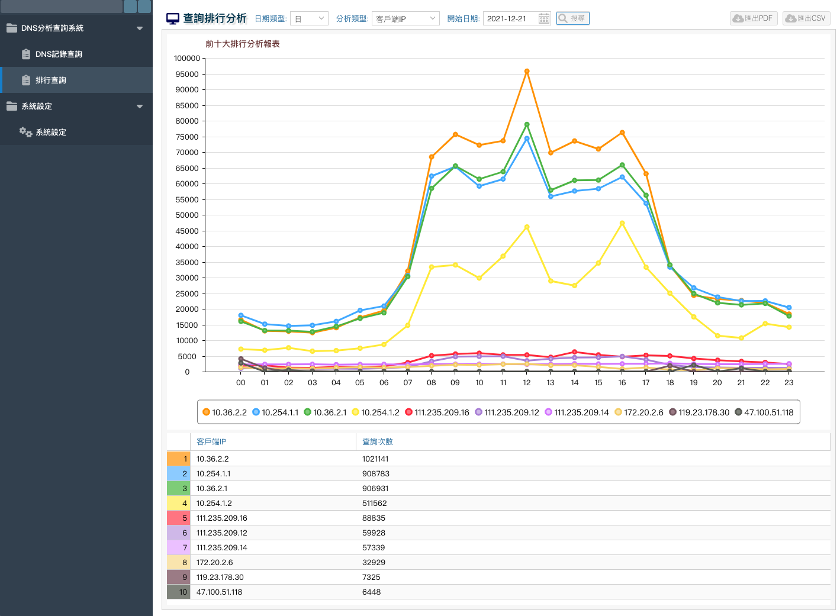The image size is (840, 616).
Task: Click 前十大排行分析報表 chart title
Action: point(243,44)
